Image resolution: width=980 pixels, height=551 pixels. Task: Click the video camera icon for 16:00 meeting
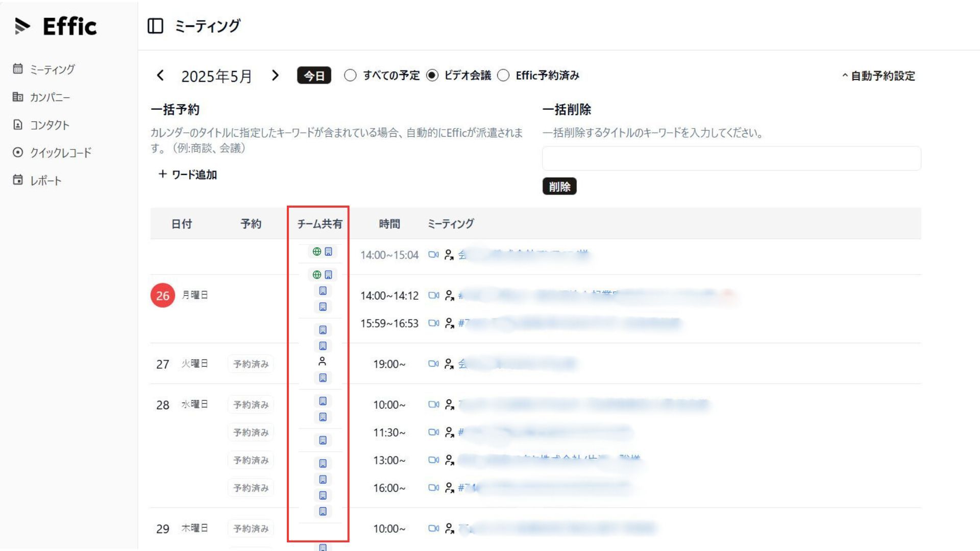tap(433, 488)
